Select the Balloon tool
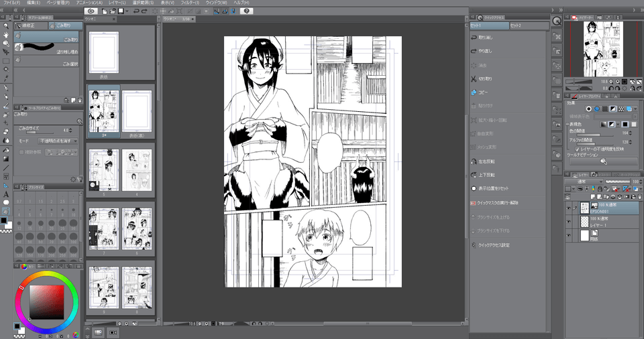Image resolution: width=644 pixels, height=339 pixels. pos(6,203)
